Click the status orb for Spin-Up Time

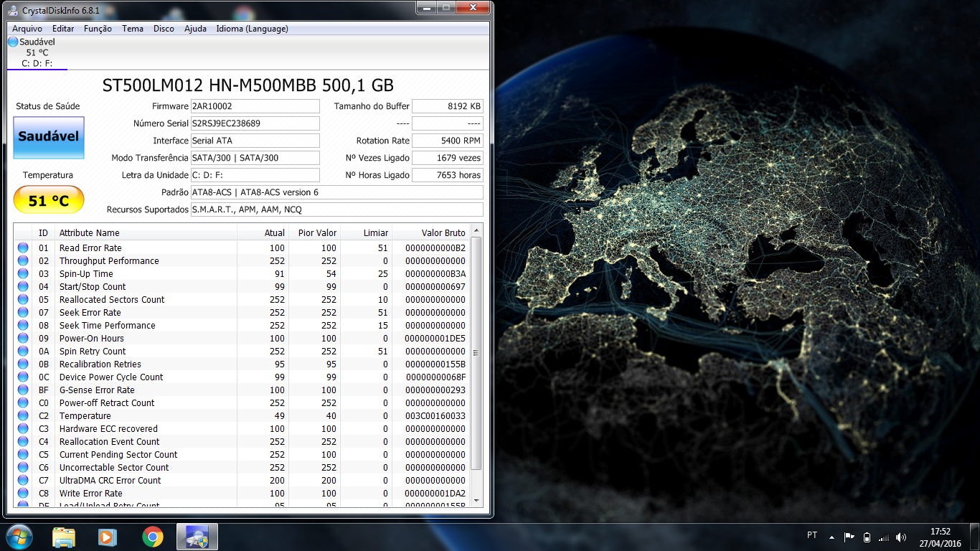(23, 273)
